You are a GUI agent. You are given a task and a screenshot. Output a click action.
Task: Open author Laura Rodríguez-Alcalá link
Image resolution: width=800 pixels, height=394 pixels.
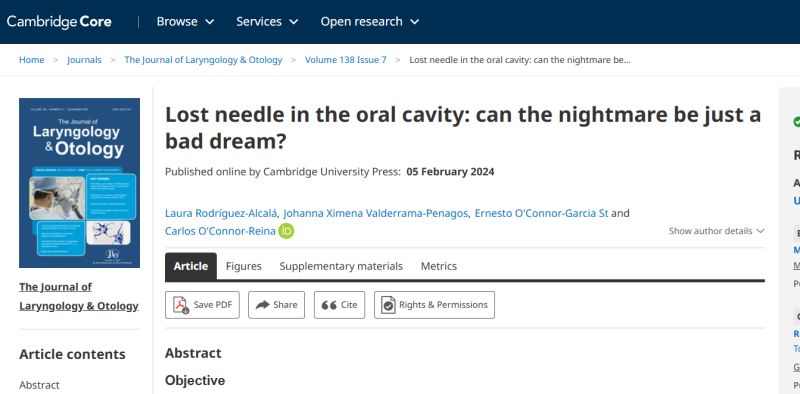tap(221, 213)
